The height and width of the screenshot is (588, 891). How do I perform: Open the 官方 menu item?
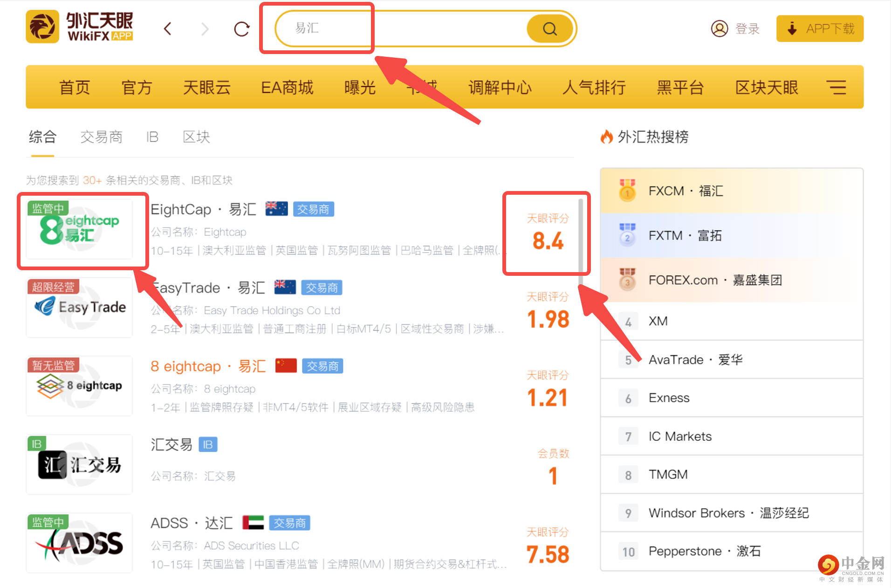137,87
